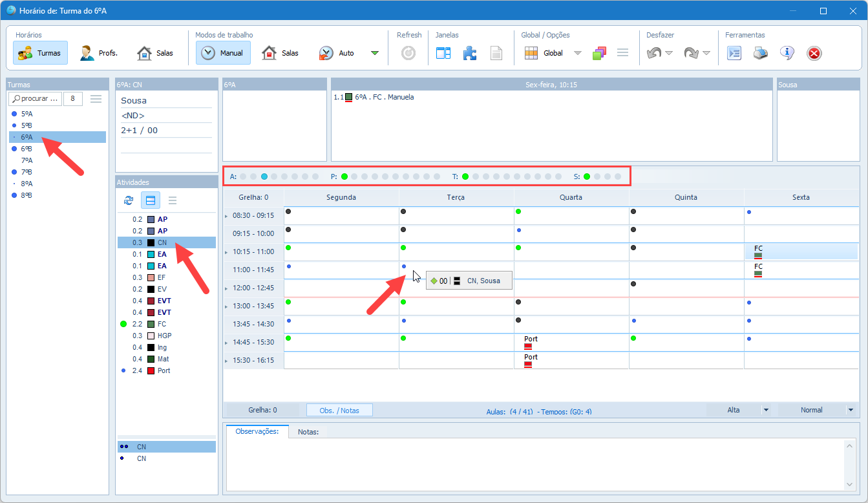Open the Normal dropdown at grid bottom
This screenshot has height=503, width=868.
pos(851,410)
